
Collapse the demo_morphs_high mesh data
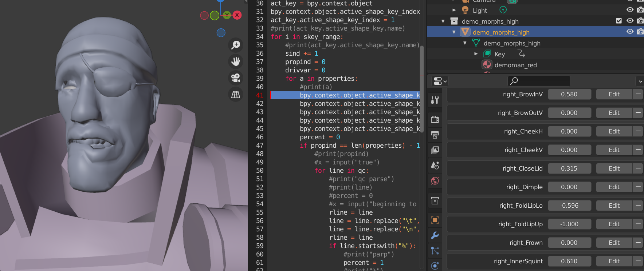click(x=465, y=43)
